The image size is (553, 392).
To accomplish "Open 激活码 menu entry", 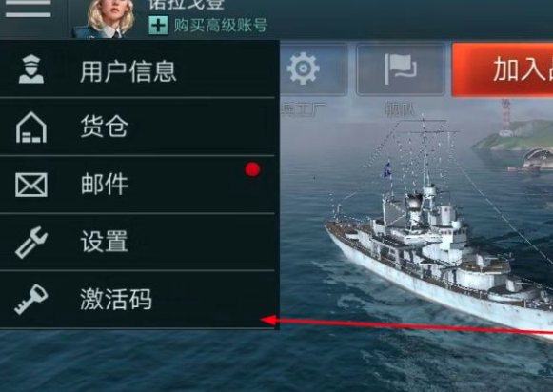I will [137, 300].
